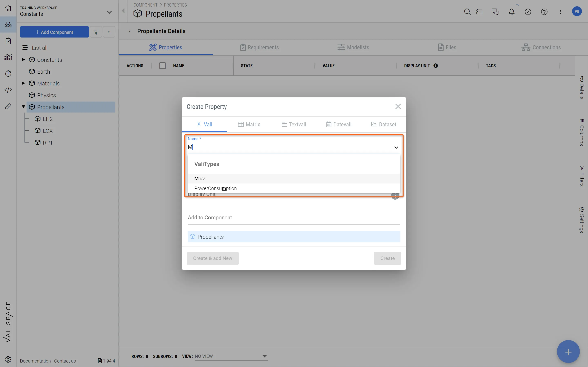The height and width of the screenshot is (367, 588).
Task: Select Mass from ValiTypes suggestions
Action: (200, 179)
